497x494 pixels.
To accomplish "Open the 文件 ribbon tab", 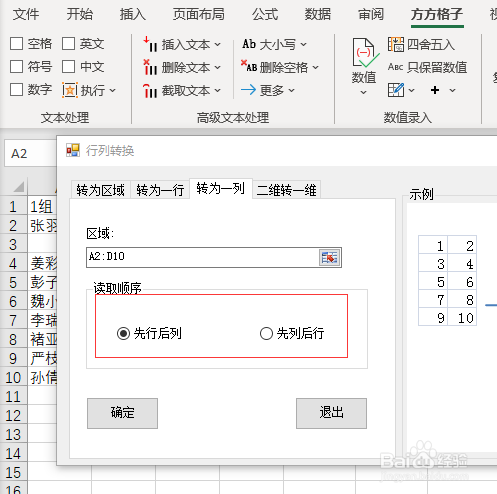I will (26, 14).
